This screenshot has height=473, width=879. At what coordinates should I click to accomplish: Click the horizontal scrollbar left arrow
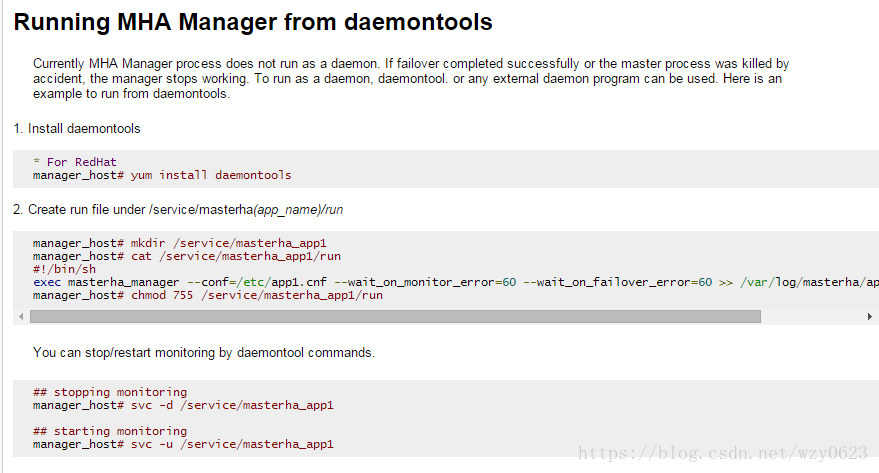click(21, 317)
